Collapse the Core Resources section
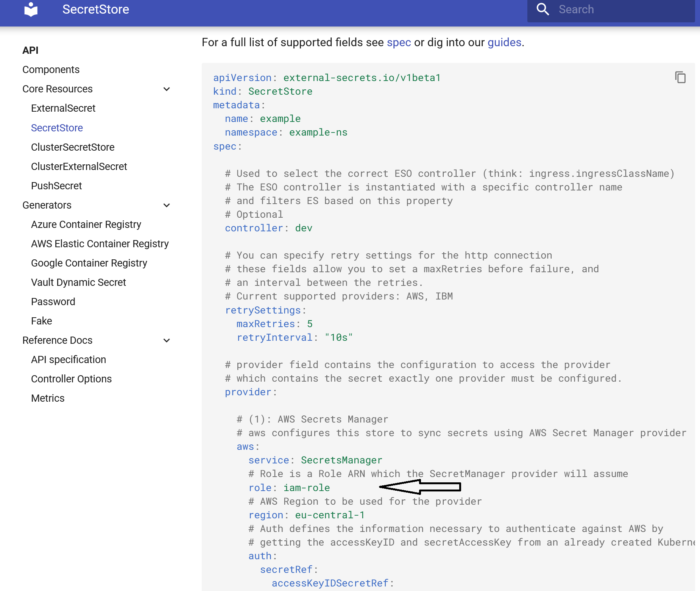 [167, 89]
